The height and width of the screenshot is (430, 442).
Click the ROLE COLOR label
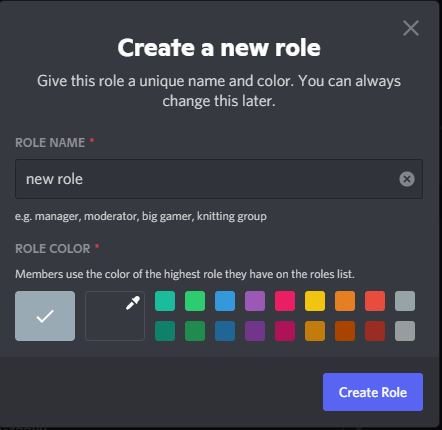(53, 249)
